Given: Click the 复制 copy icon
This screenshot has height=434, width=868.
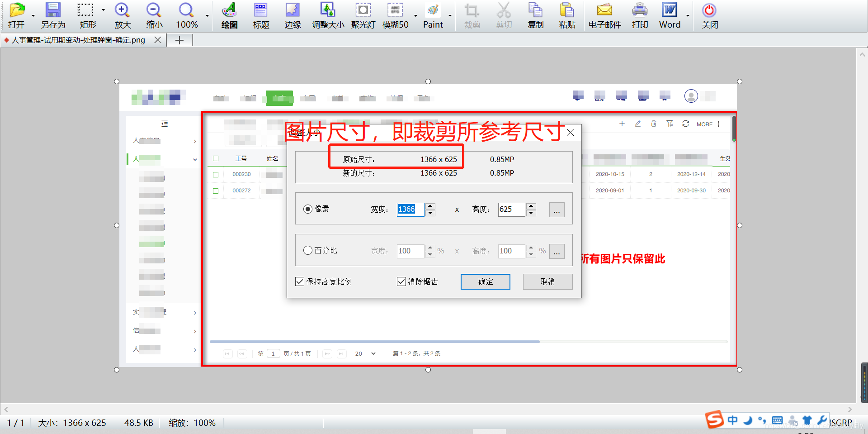Looking at the screenshot, I should point(535,15).
